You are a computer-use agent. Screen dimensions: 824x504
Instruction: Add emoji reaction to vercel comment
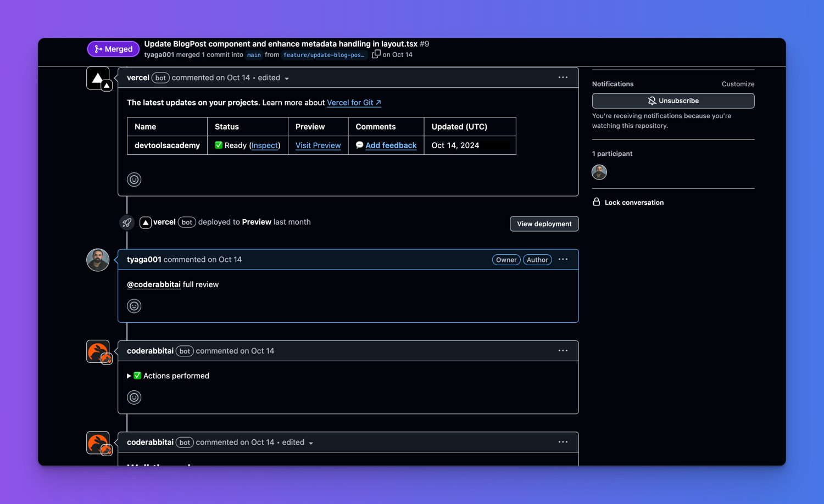coord(134,180)
